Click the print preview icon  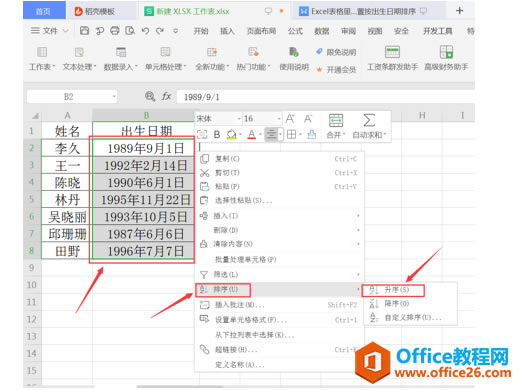pos(130,31)
